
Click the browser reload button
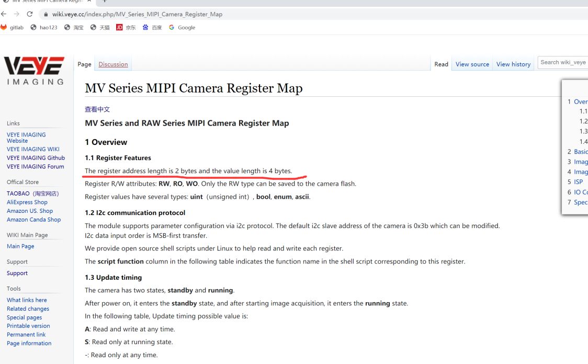(x=30, y=14)
